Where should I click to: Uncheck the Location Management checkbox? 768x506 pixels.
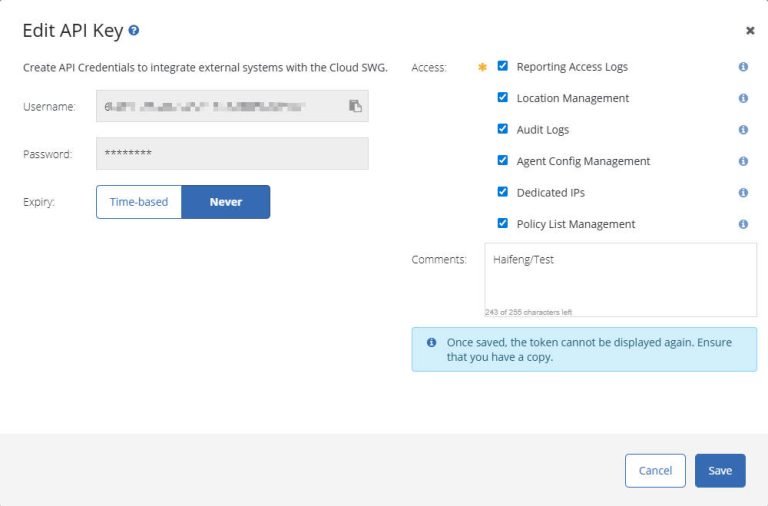pyautogui.click(x=503, y=98)
